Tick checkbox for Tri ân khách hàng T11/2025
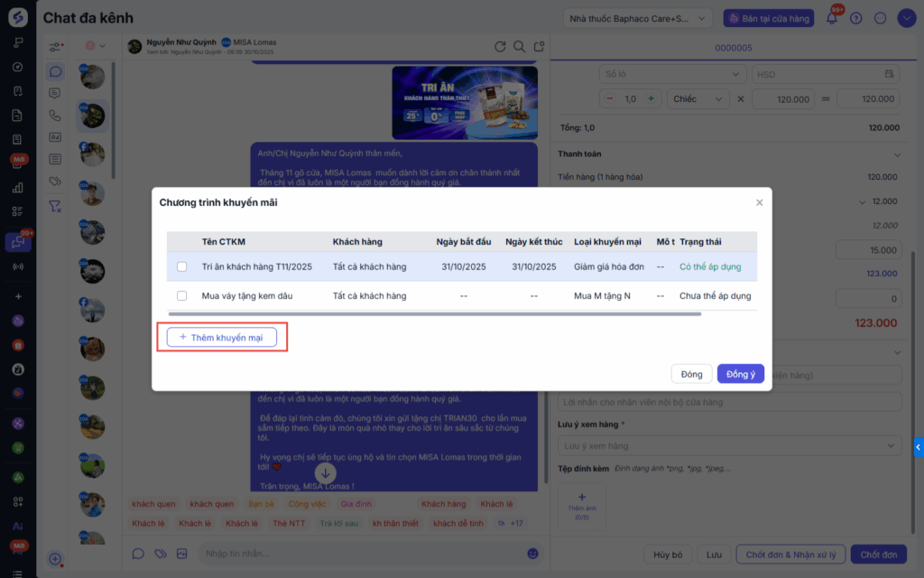Screen dimensions: 924x578 pyautogui.click(x=181, y=266)
